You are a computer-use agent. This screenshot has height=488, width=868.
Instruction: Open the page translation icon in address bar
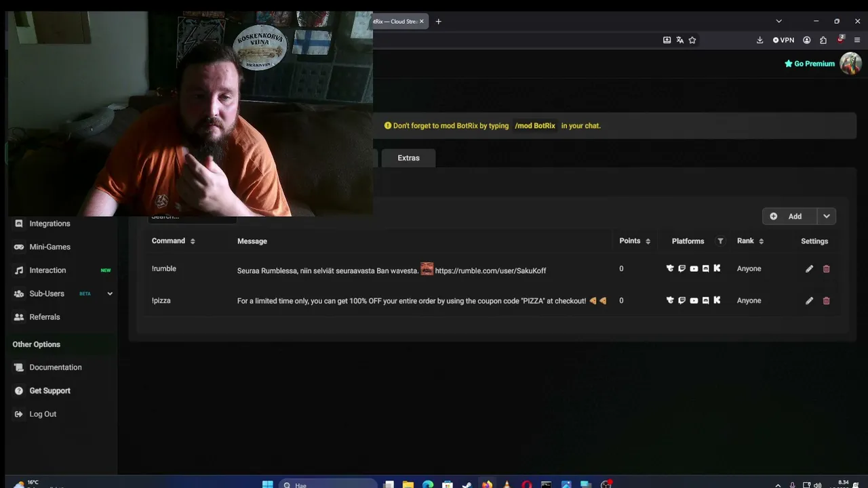[x=679, y=40]
